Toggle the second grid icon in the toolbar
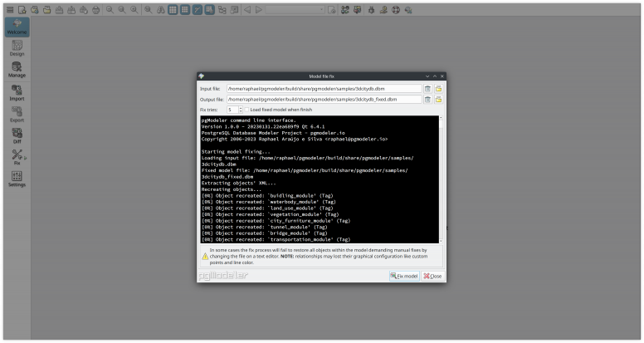The height and width of the screenshot is (343, 644). pyautogui.click(x=185, y=10)
